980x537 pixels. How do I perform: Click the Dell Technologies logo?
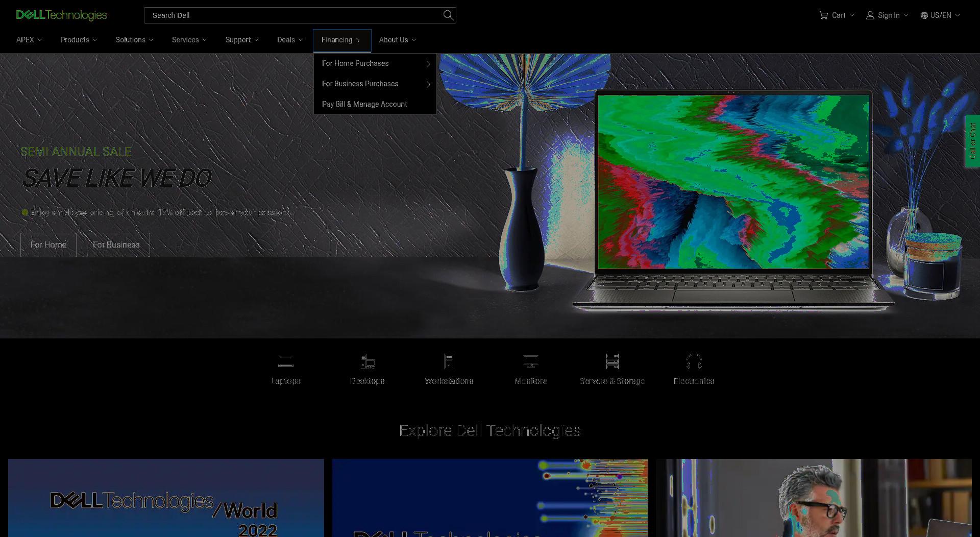pyautogui.click(x=62, y=15)
